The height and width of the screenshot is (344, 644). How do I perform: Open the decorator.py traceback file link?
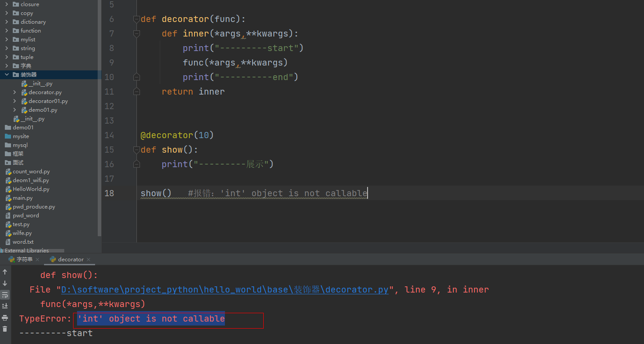[x=224, y=289]
